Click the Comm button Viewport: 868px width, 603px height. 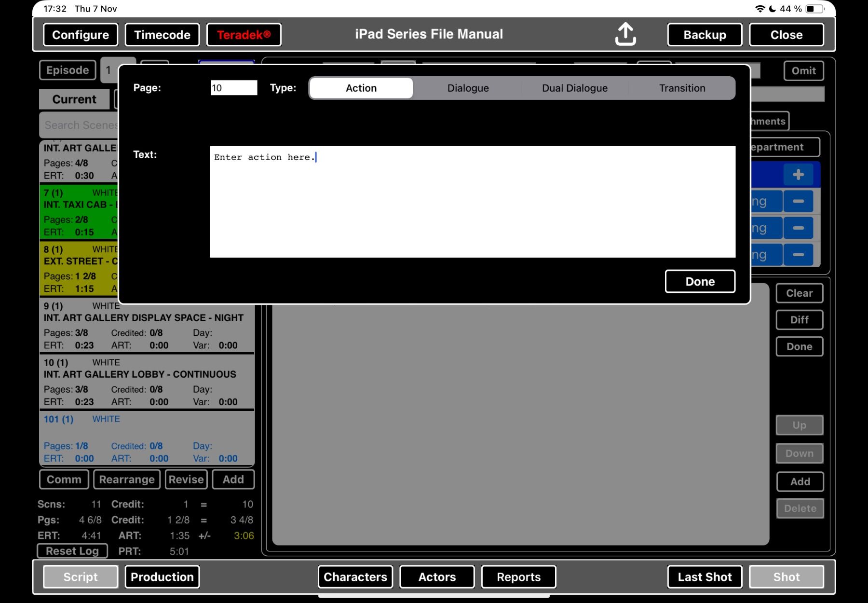tap(64, 479)
